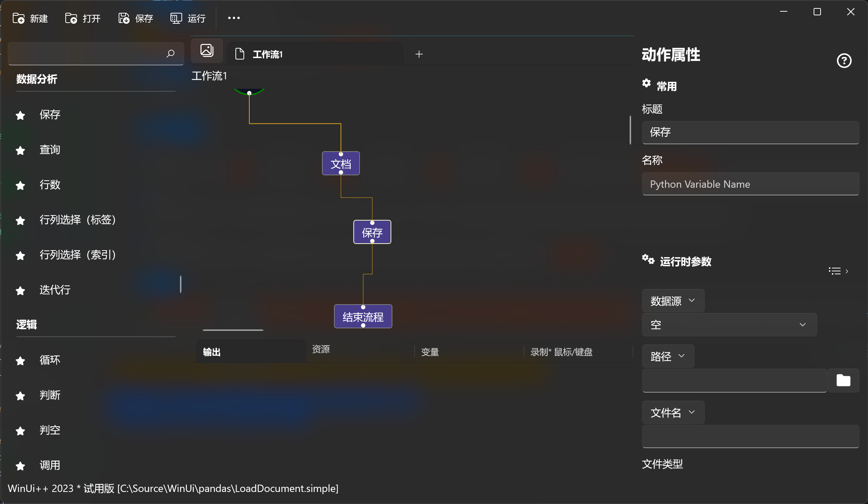Open the 空 combo box
The height and width of the screenshot is (504, 868).
pos(729,325)
